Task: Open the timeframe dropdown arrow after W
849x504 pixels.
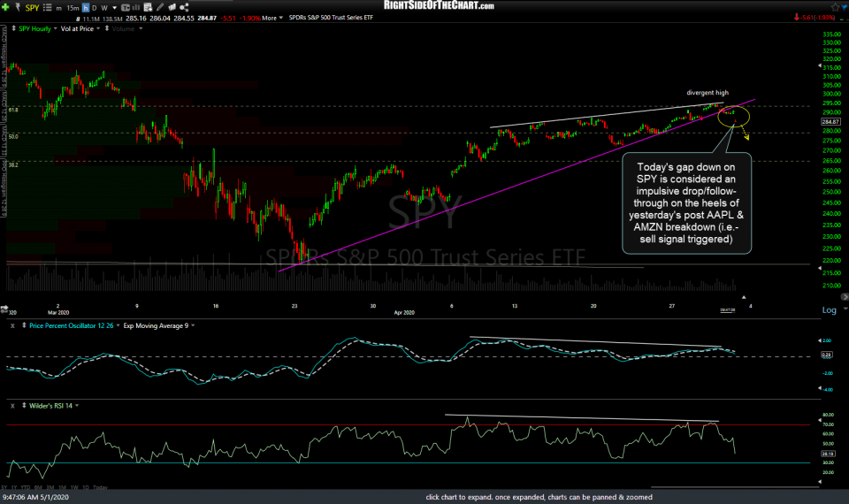Action: [114, 8]
